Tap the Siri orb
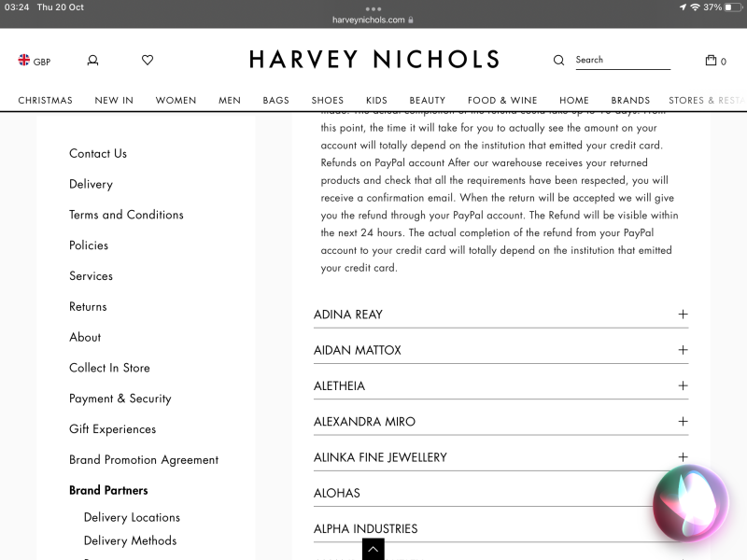The image size is (747, 560). pos(691,503)
